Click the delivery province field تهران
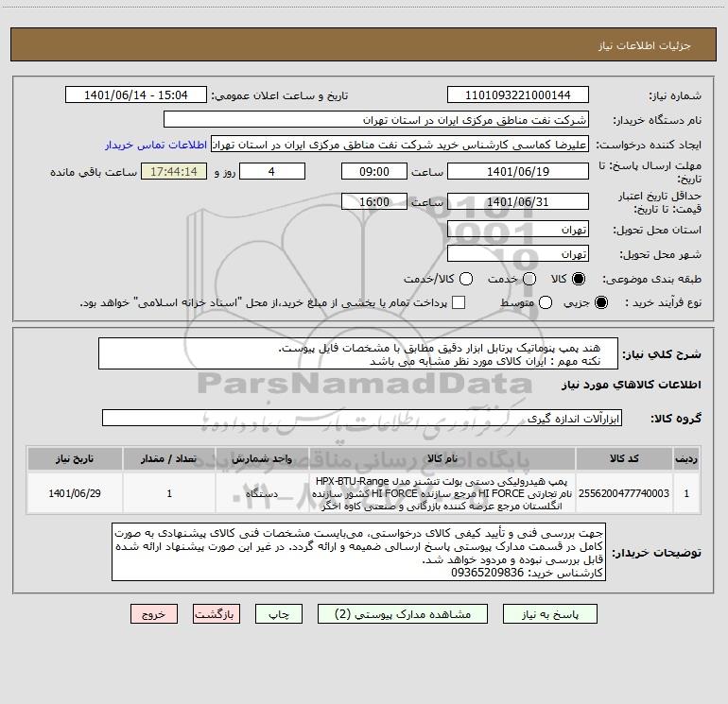Screen dimensions: 728x704 tap(518, 230)
